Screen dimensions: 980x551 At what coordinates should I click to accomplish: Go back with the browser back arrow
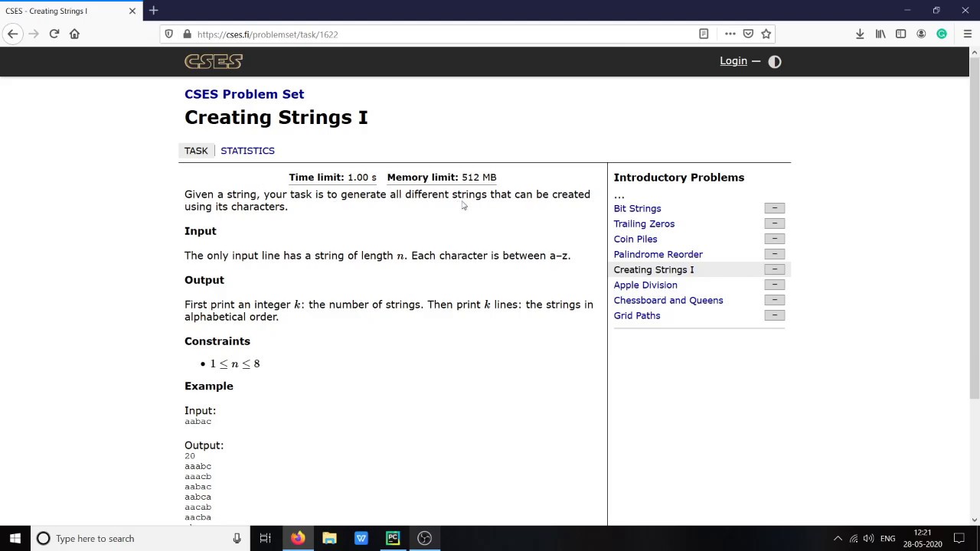click(x=13, y=34)
